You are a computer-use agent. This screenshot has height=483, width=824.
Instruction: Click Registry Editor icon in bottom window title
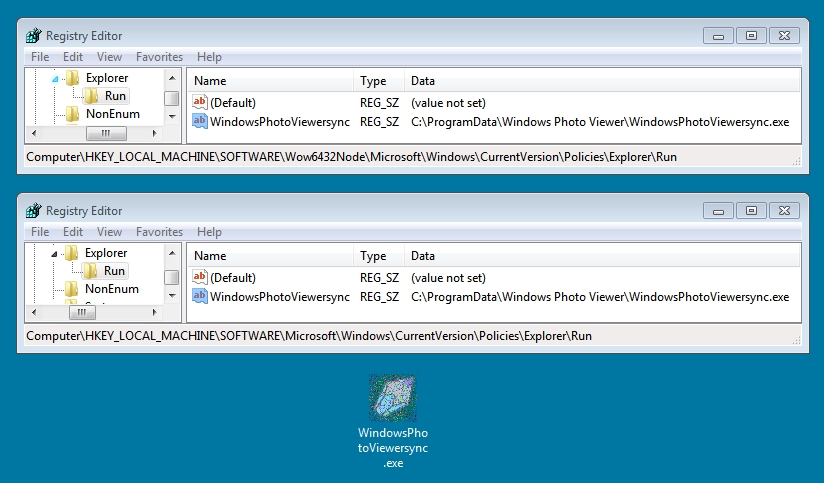pos(34,211)
